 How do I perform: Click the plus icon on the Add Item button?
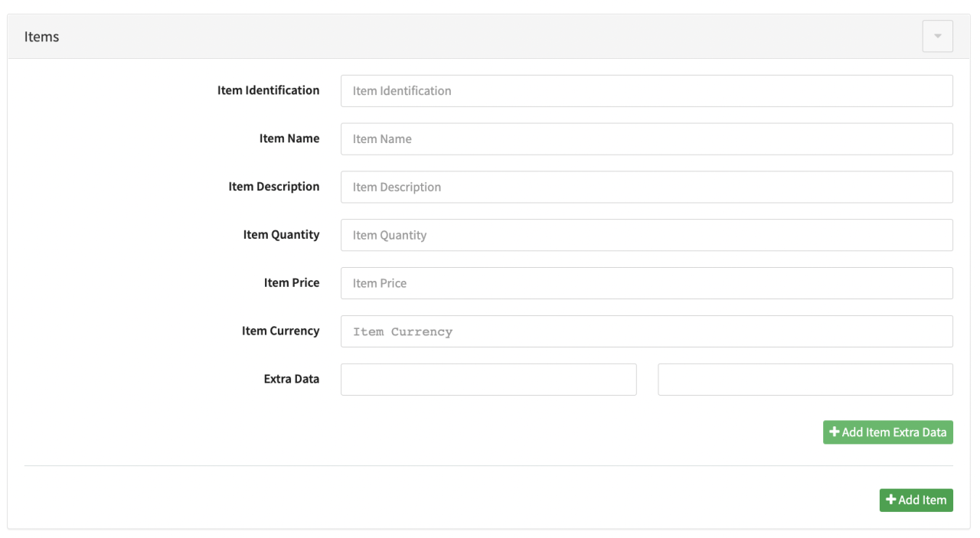pyautogui.click(x=890, y=500)
